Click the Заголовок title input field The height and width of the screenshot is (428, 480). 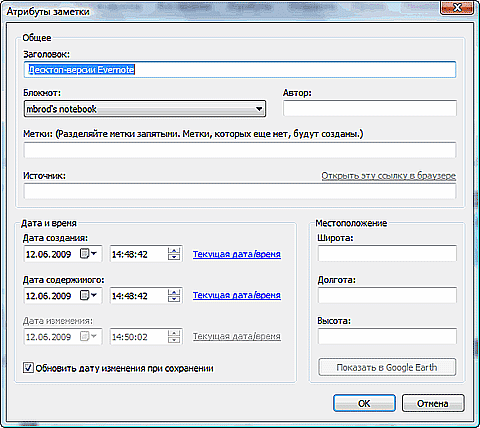tap(240, 70)
